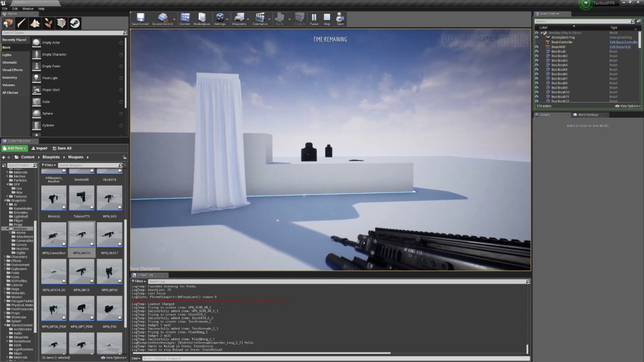Open the File menu

pyautogui.click(x=5, y=9)
